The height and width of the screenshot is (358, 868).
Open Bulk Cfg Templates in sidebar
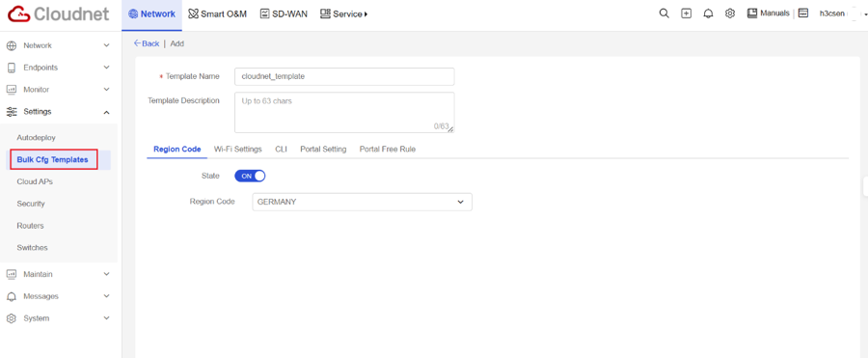pyautogui.click(x=53, y=159)
